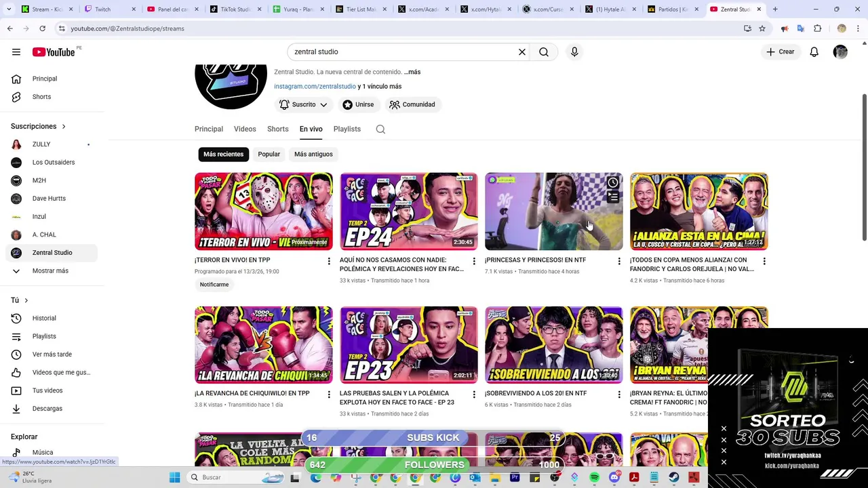Open the Suscrito notification dropdown
The width and height of the screenshot is (868, 488).
click(304, 104)
